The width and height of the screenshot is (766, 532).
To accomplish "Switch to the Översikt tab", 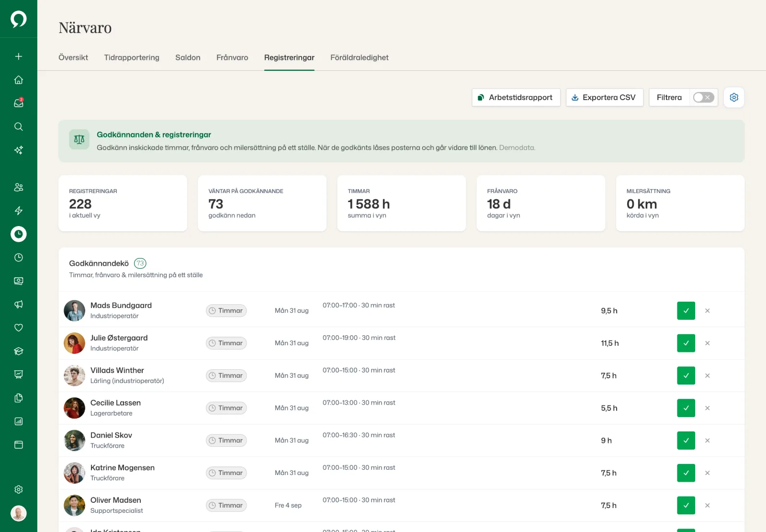I will click(x=73, y=57).
